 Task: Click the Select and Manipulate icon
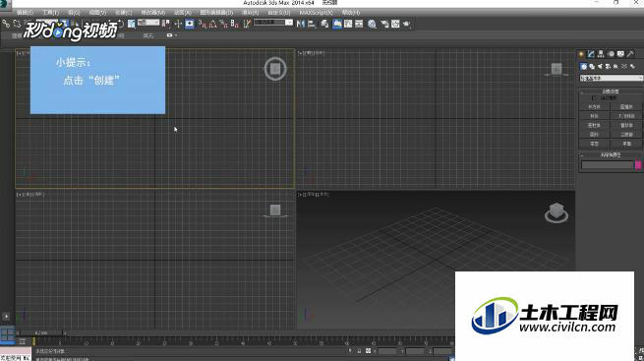(178, 24)
